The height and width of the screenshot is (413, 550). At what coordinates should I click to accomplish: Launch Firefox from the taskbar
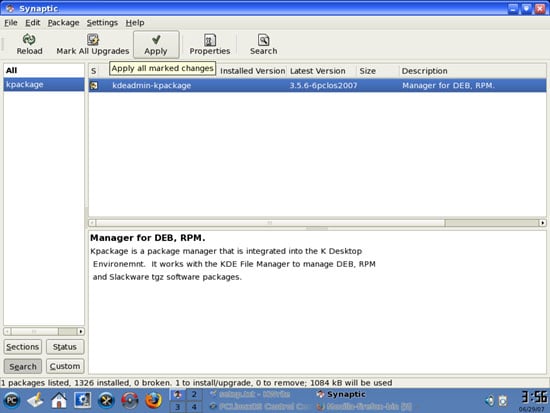pyautogui.click(x=154, y=400)
